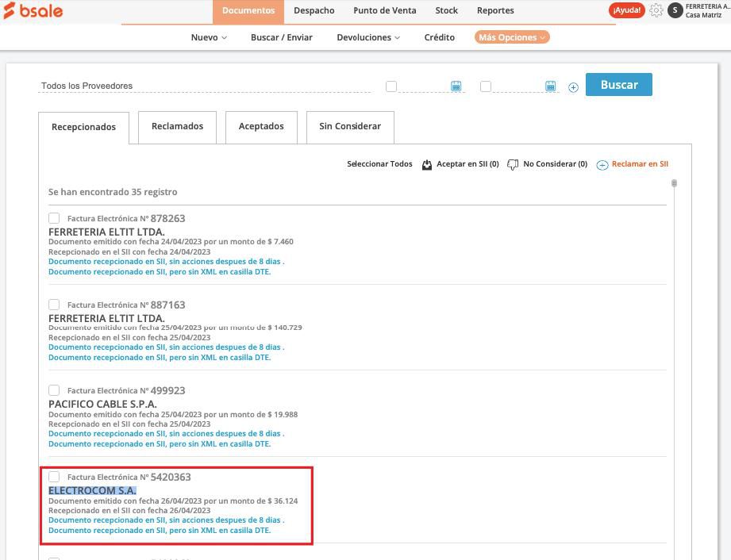Open the Stock main menu
731x560 pixels.
[x=447, y=10]
